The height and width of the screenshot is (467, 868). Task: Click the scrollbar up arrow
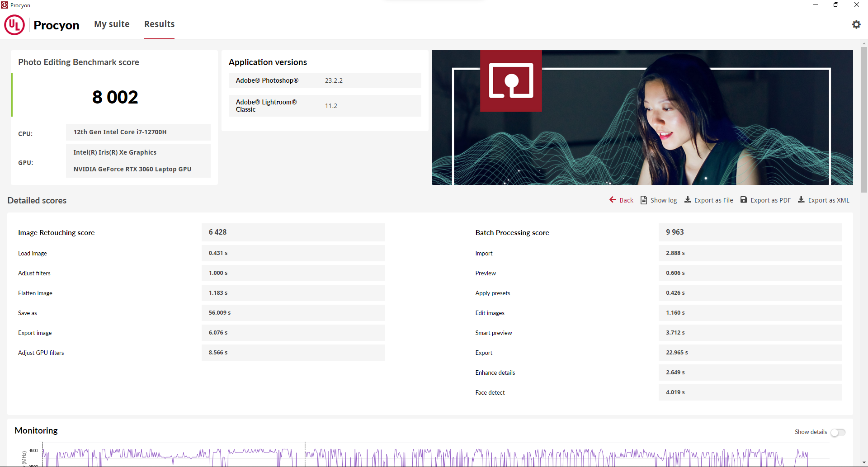[x=864, y=43]
